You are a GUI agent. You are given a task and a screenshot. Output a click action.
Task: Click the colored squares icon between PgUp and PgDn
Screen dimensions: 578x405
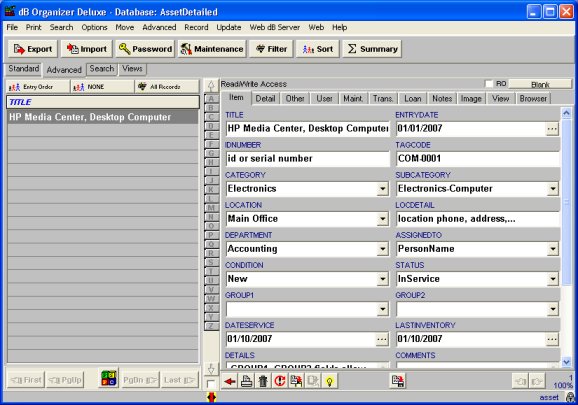109,378
